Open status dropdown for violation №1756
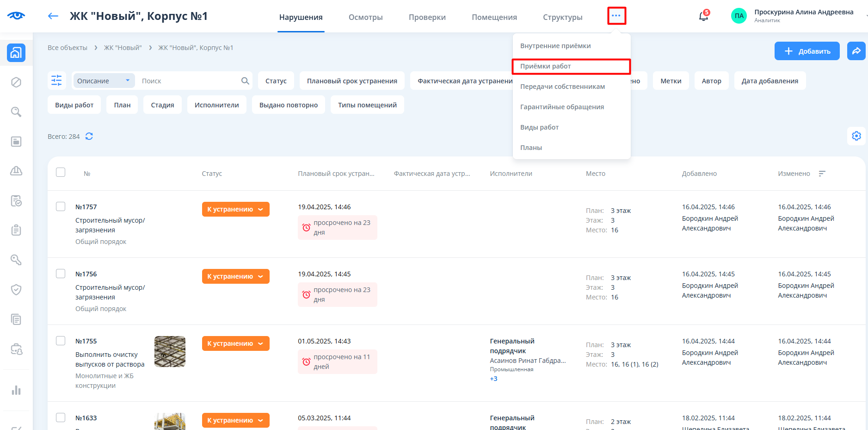 tap(235, 276)
